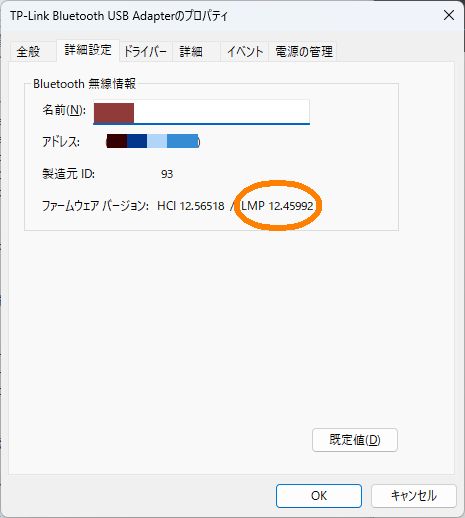The width and height of the screenshot is (465, 518).
Task: Click the circled LMP 12.45992 version text
Action: 277,206
